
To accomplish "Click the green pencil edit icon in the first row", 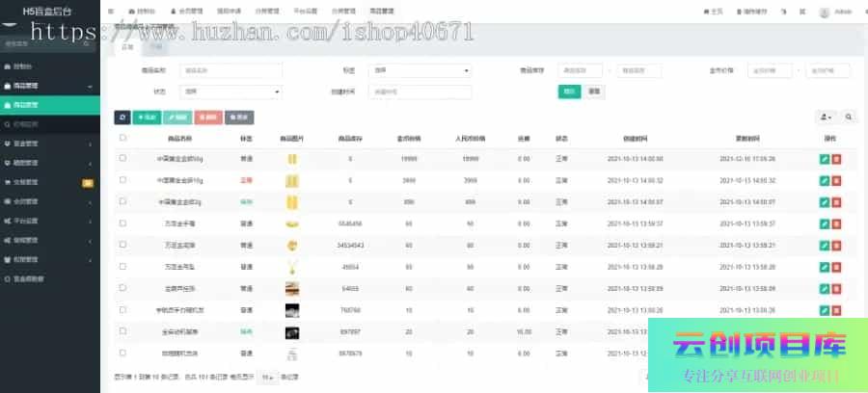I will pos(824,158).
